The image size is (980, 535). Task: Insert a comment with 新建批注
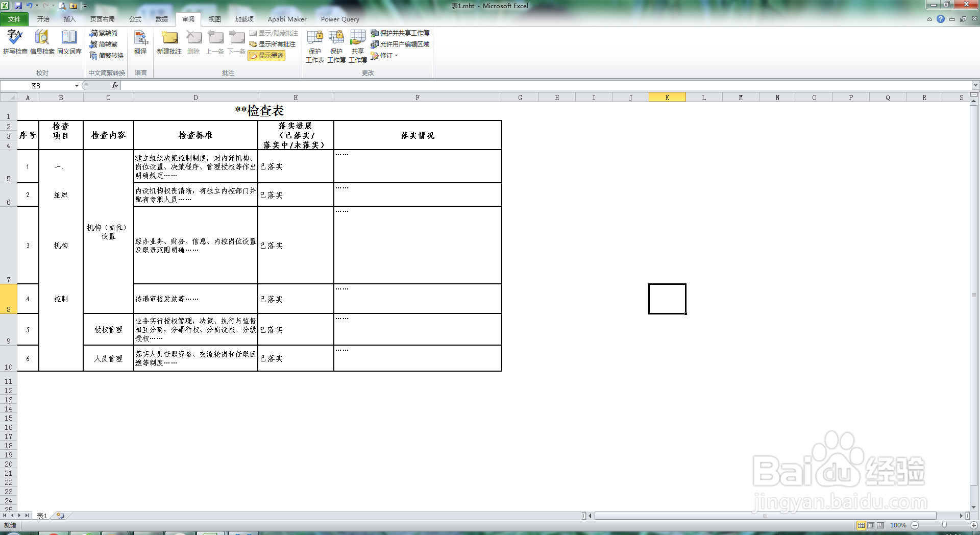coord(169,42)
